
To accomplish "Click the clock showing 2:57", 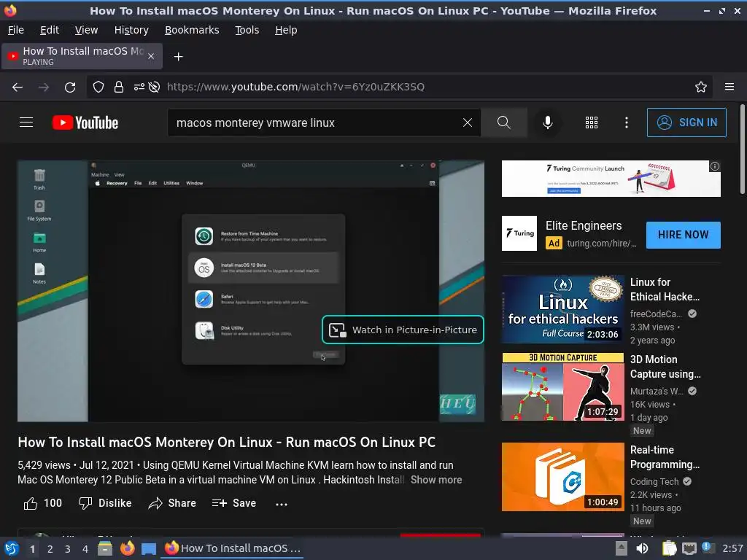I will (x=732, y=548).
